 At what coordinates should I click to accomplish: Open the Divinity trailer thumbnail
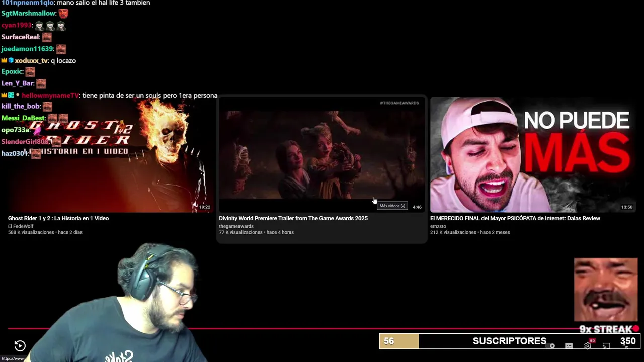[322, 154]
